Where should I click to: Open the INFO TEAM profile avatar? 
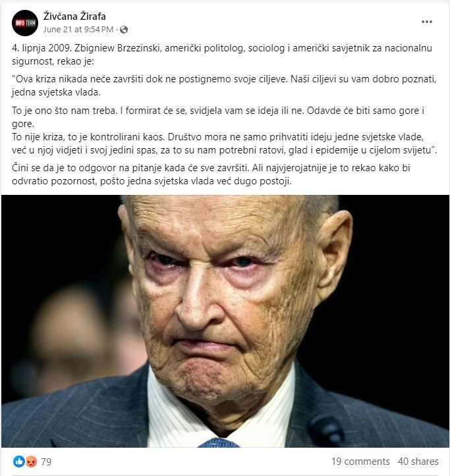click(x=25, y=23)
